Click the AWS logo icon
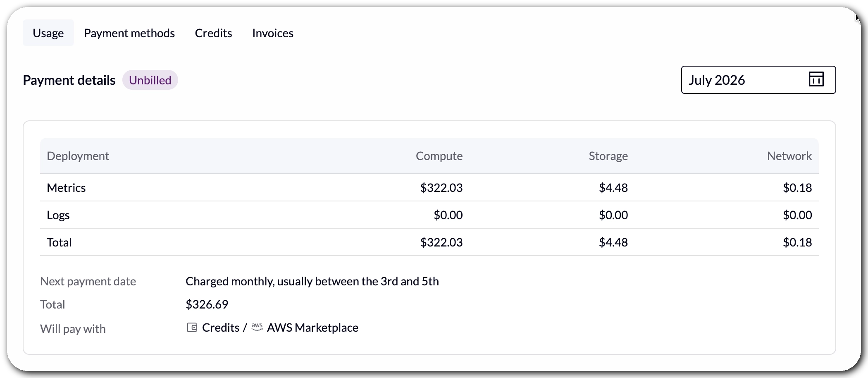 257,327
